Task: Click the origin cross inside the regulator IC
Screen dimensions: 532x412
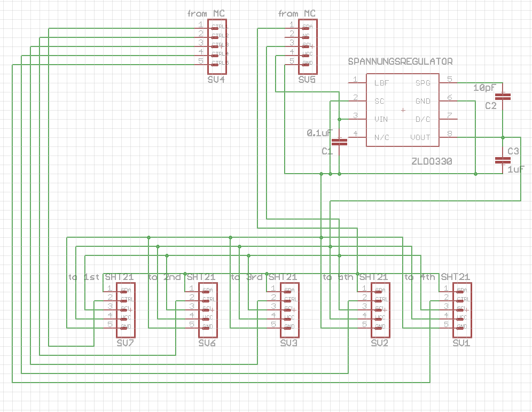Action: (403, 110)
